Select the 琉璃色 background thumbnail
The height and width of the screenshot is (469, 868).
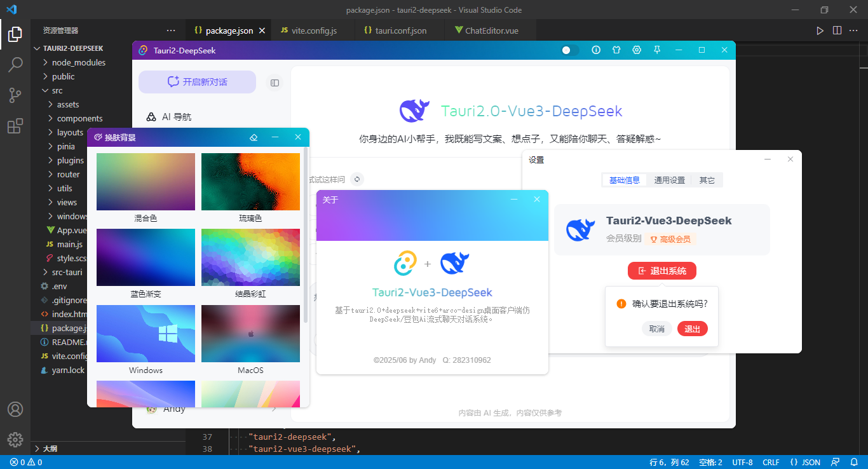250,182
